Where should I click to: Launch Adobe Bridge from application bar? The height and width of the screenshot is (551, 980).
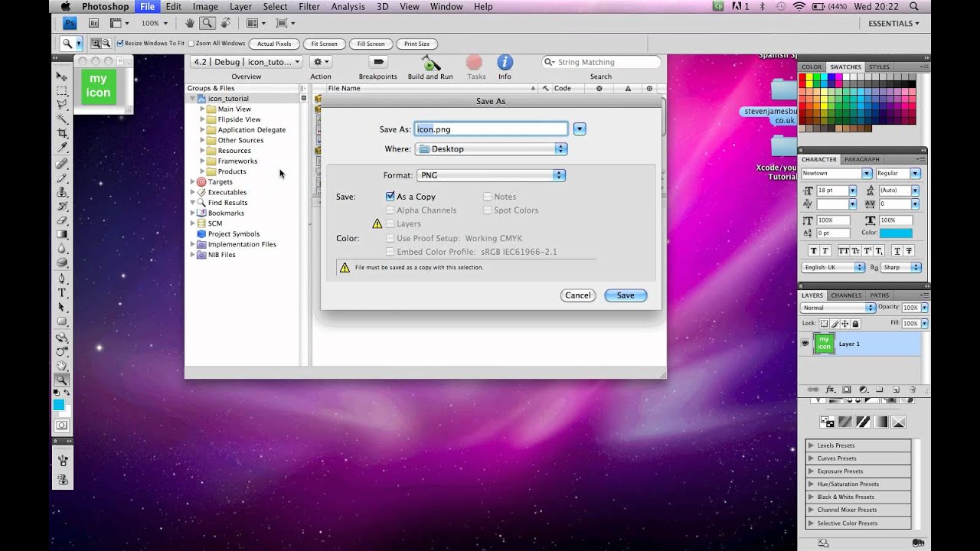pos(94,24)
